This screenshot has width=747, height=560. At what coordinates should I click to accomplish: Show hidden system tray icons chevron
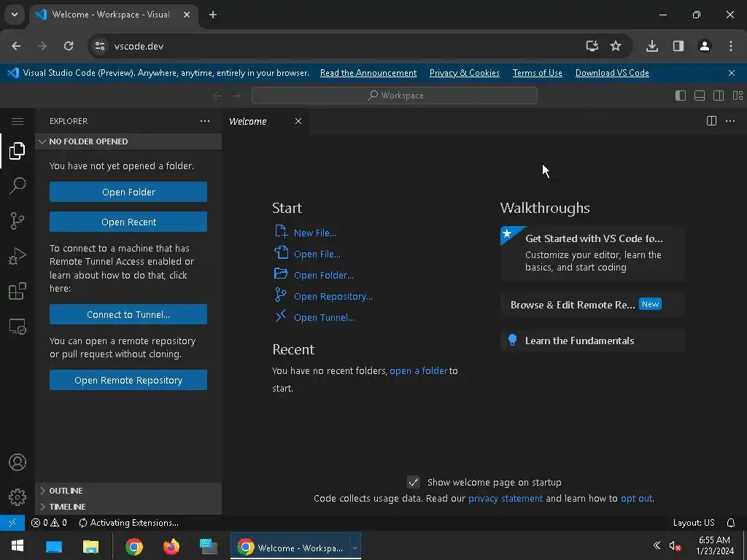tap(657, 545)
